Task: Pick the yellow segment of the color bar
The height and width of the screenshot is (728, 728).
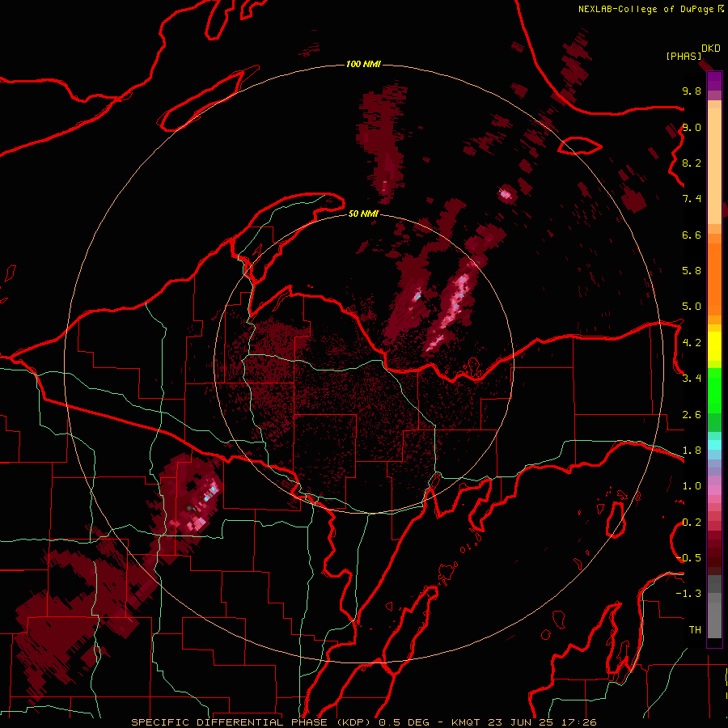Action: (714, 346)
